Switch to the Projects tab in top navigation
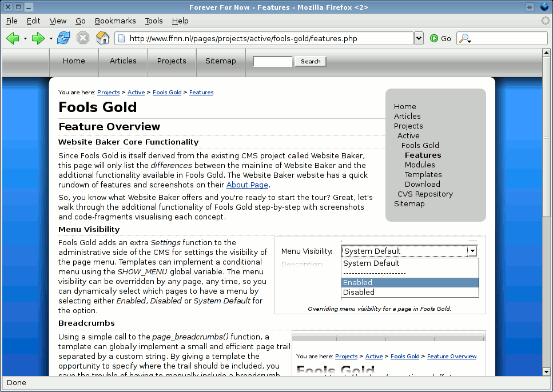 click(x=172, y=61)
